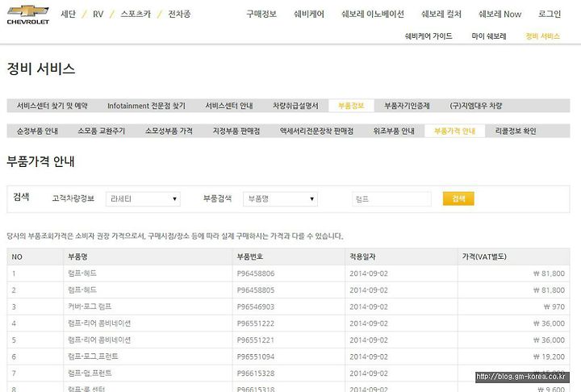
Task: Open 쉐보레 컬처 menu
Action: [441, 14]
